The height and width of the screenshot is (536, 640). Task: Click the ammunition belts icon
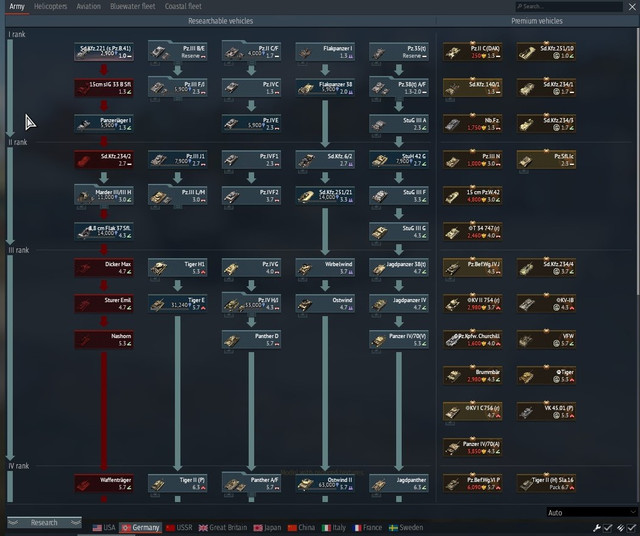pyautogui.click(x=620, y=528)
